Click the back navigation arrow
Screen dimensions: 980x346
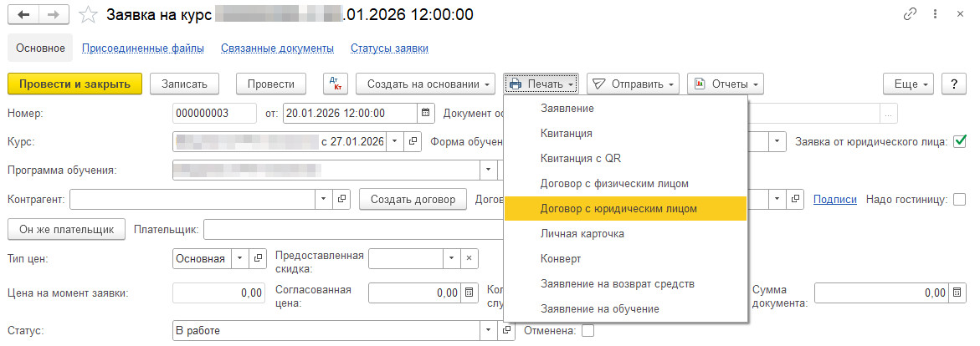[x=24, y=15]
